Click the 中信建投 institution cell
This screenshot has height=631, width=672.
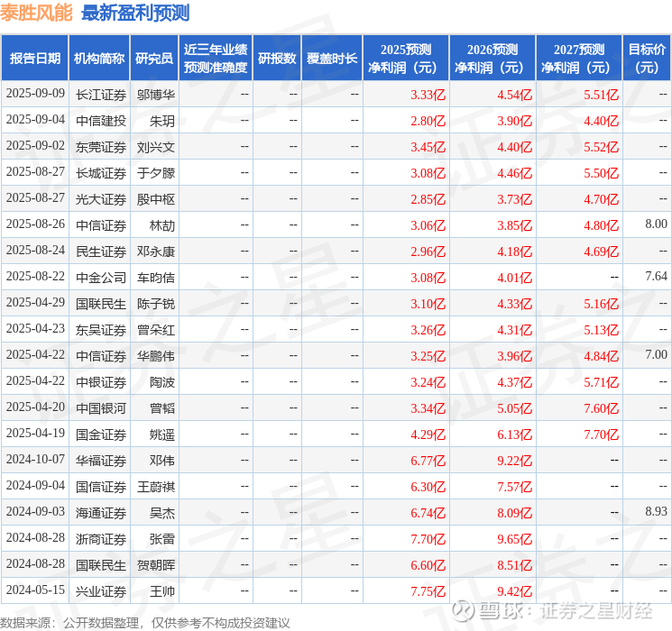point(101,121)
